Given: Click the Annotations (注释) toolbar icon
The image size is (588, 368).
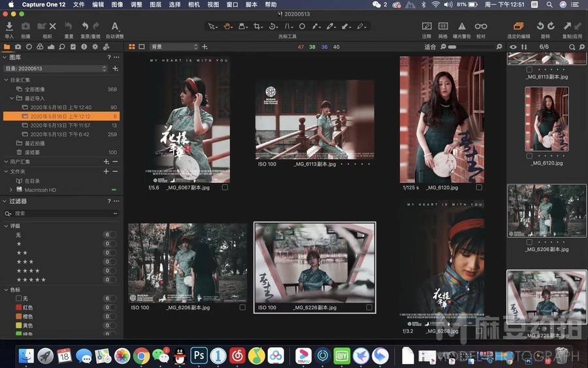Looking at the screenshot, I should tap(427, 26).
